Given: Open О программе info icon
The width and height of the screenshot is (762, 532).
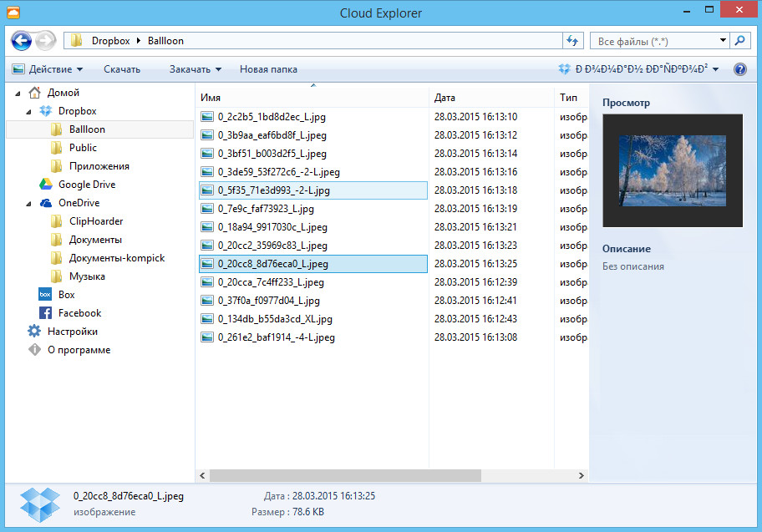Looking at the screenshot, I should tap(34, 350).
